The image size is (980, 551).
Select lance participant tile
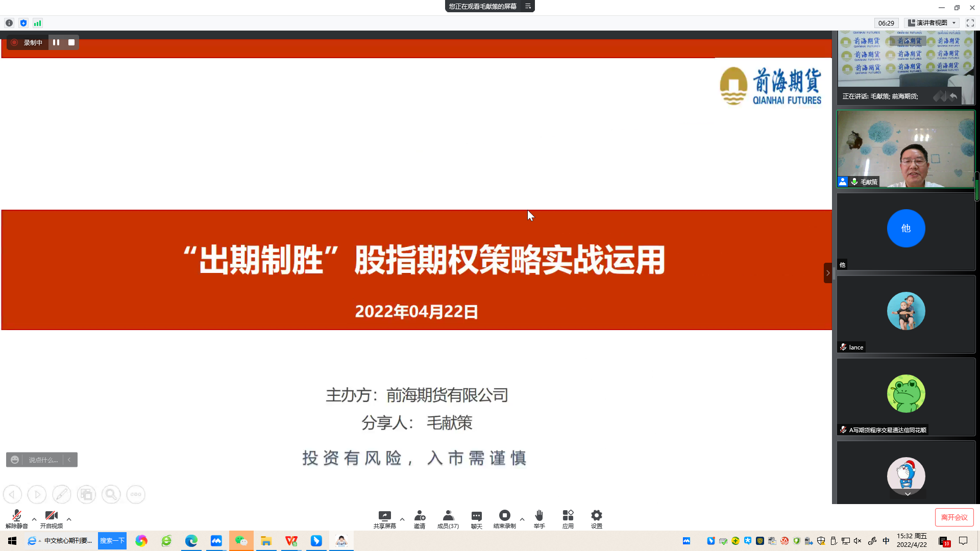pos(906,314)
